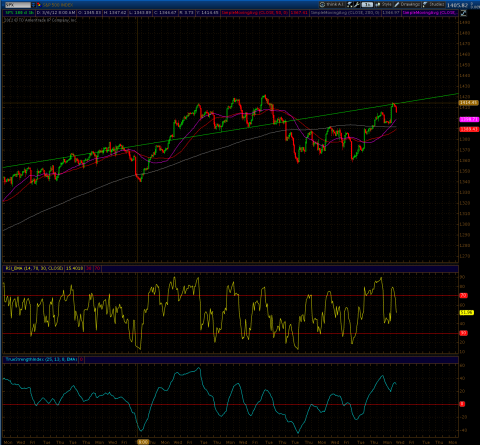
Task: Click the flask quick-study icon
Action: tap(350, 5)
